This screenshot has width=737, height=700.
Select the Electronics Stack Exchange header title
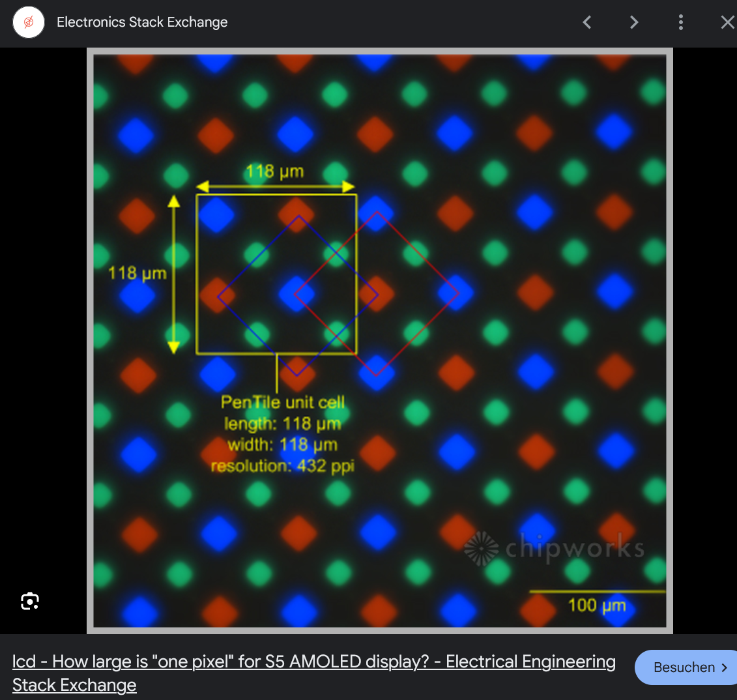142,22
